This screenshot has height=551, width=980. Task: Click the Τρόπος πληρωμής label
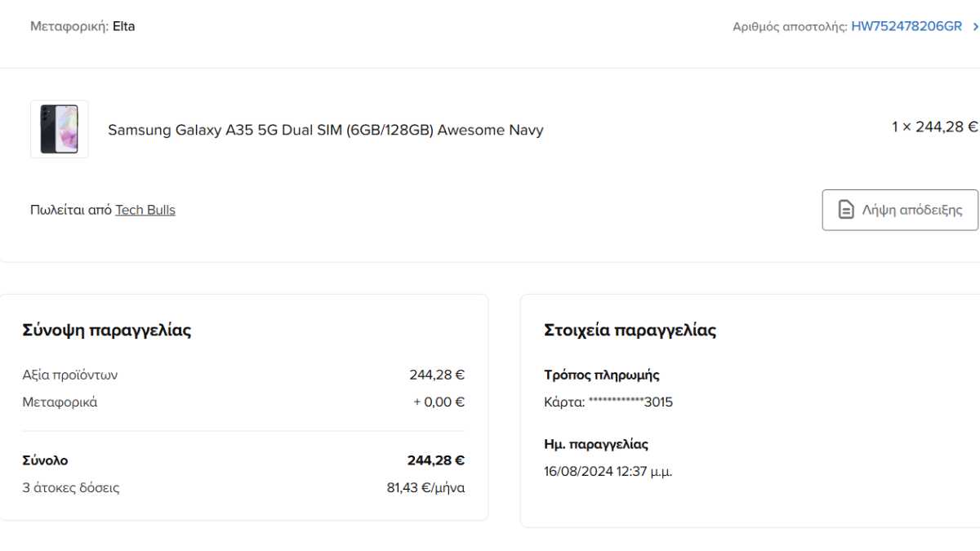click(602, 375)
